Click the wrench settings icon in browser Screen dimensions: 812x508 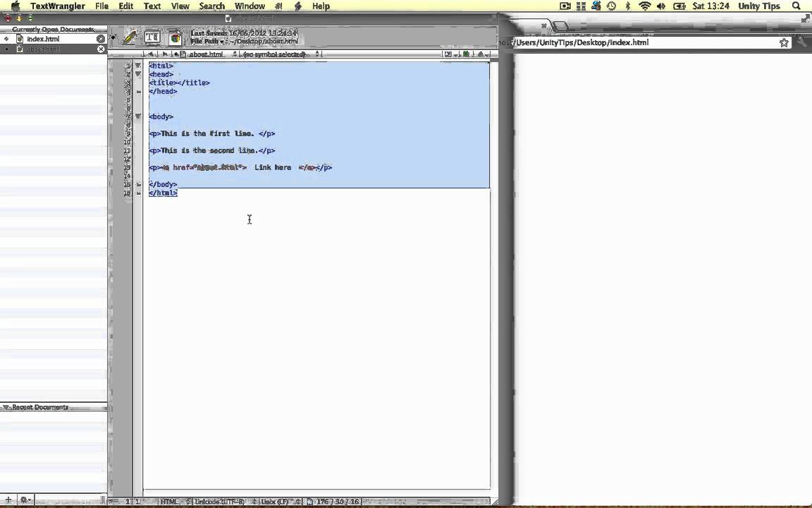pyautogui.click(x=803, y=42)
